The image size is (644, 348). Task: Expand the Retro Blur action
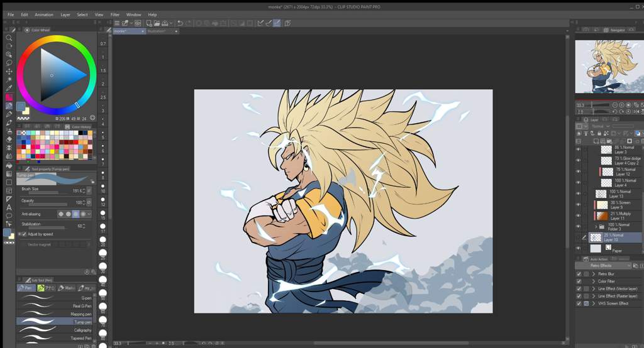[594, 274]
